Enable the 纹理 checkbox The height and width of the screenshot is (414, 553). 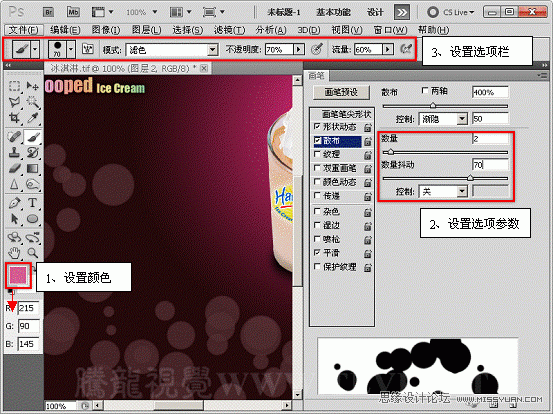tap(317, 154)
